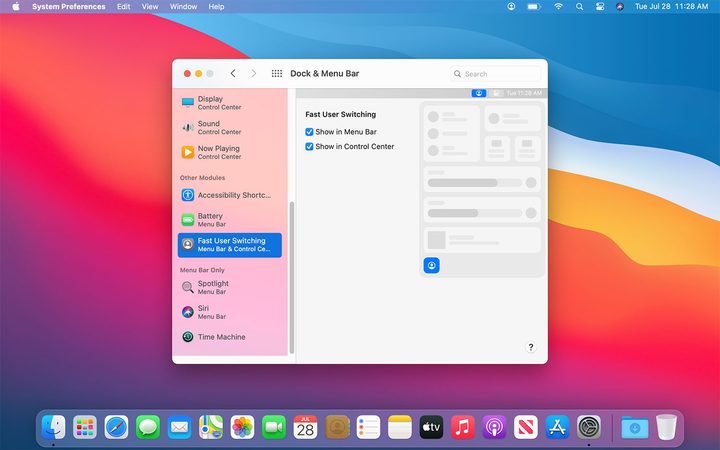The width and height of the screenshot is (720, 450).
Task: Open Control Center from the menu bar
Action: click(600, 6)
